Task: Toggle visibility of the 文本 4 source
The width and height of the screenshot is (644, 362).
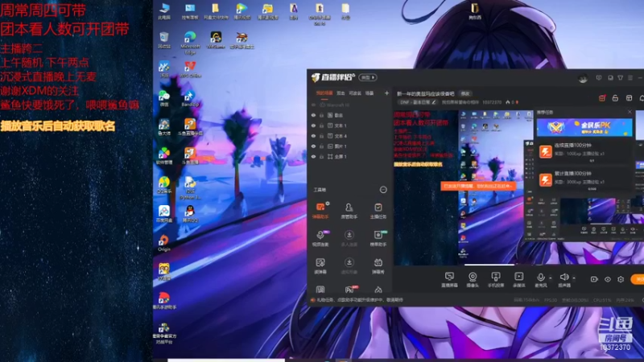Action: (313, 136)
